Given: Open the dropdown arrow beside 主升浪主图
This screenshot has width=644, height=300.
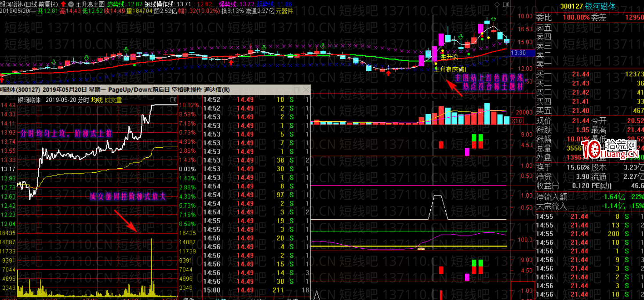Looking at the screenshot, I should [x=71, y=4].
